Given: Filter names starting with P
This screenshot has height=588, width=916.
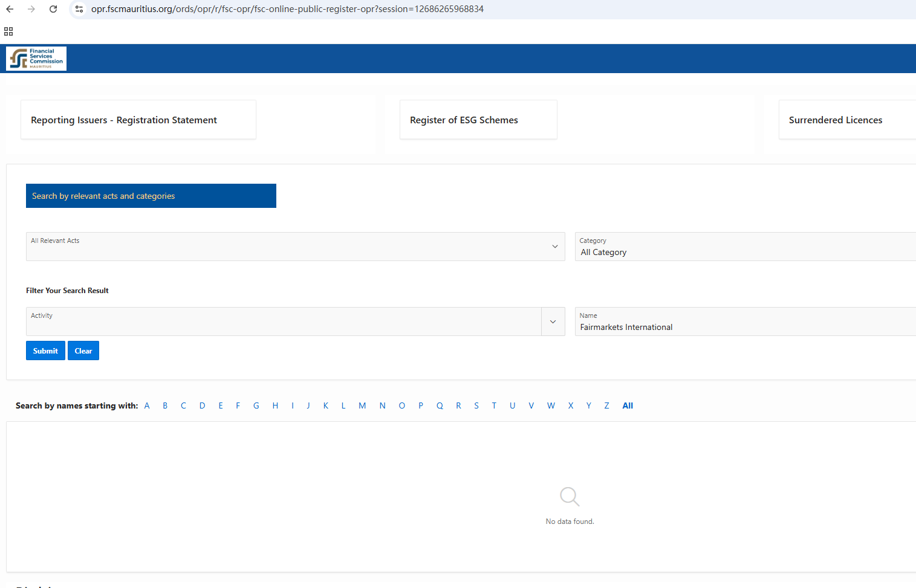Looking at the screenshot, I should pos(421,405).
